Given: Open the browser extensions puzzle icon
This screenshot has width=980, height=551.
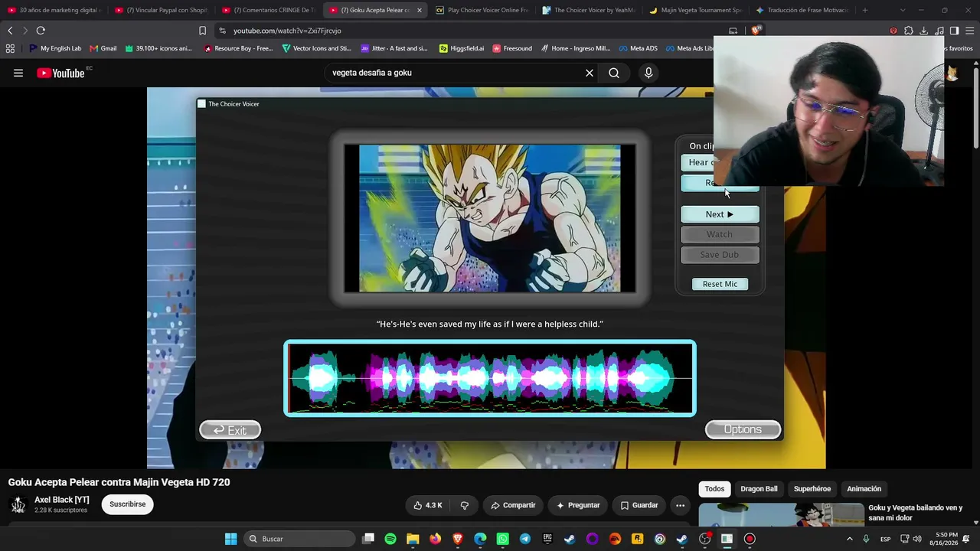Looking at the screenshot, I should tap(909, 31).
